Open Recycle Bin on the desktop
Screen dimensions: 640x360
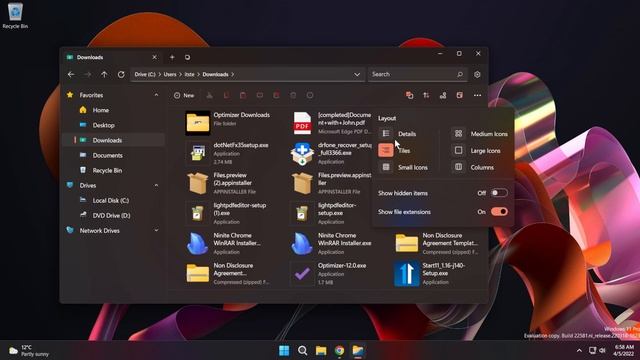pyautogui.click(x=15, y=16)
